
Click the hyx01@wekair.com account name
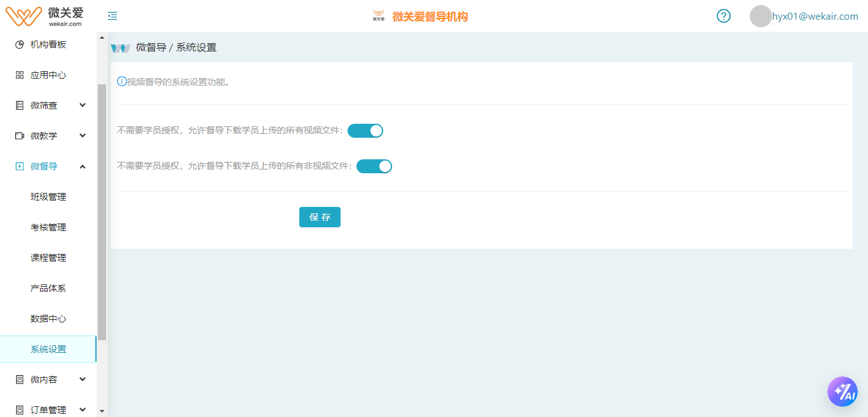click(815, 17)
